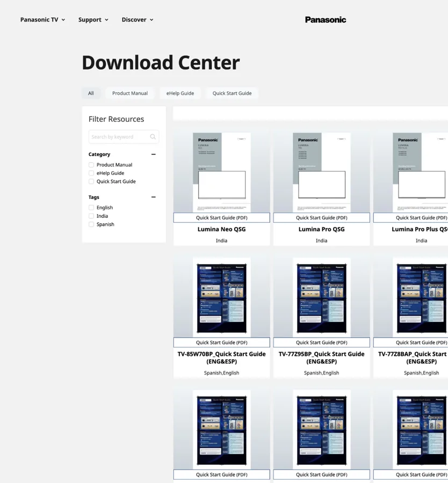
Task: Switch to the Product Manual tab
Action: (130, 93)
